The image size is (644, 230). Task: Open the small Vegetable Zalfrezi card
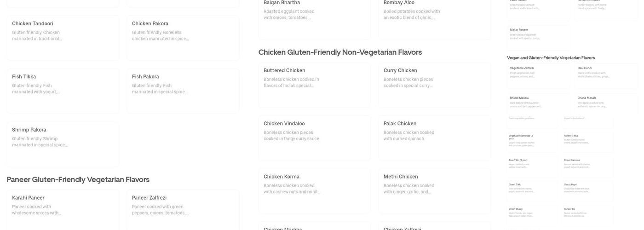[x=538, y=76]
